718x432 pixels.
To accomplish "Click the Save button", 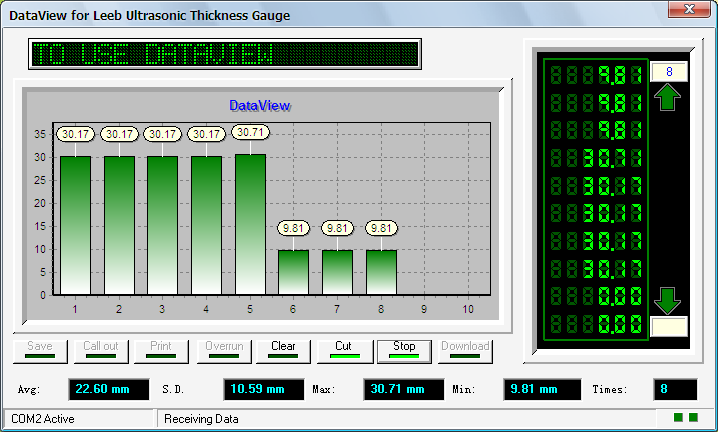I will 40,350.
